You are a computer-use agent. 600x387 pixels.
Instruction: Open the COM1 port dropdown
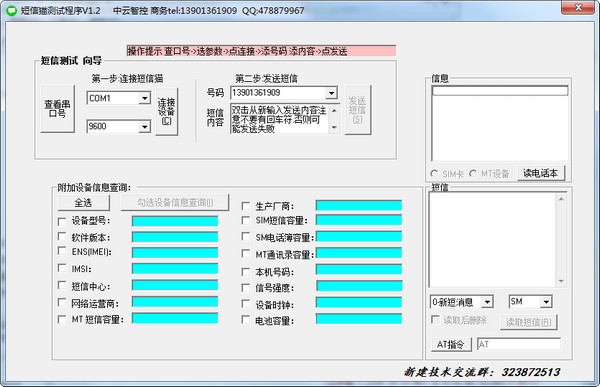(144, 98)
